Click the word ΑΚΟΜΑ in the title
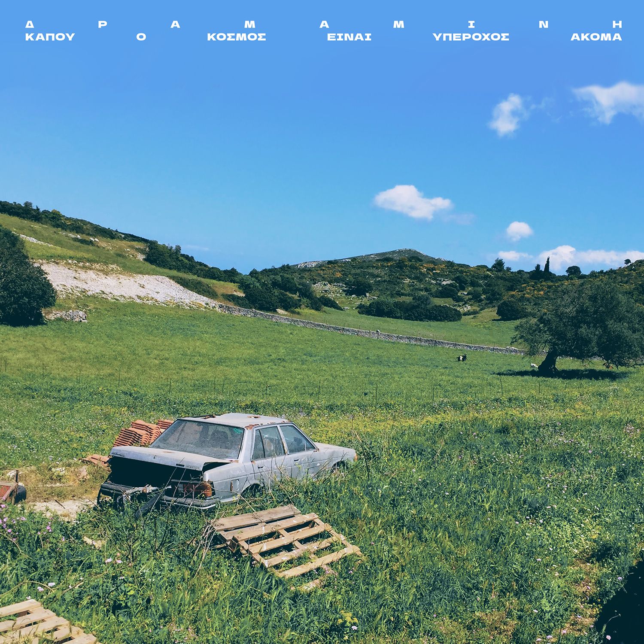This screenshot has height=644, width=644. pos(596,37)
